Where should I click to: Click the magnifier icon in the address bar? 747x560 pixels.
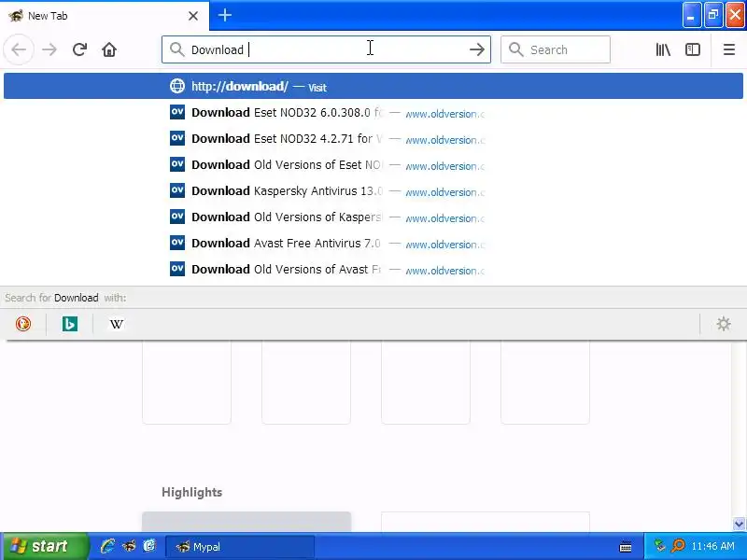176,49
